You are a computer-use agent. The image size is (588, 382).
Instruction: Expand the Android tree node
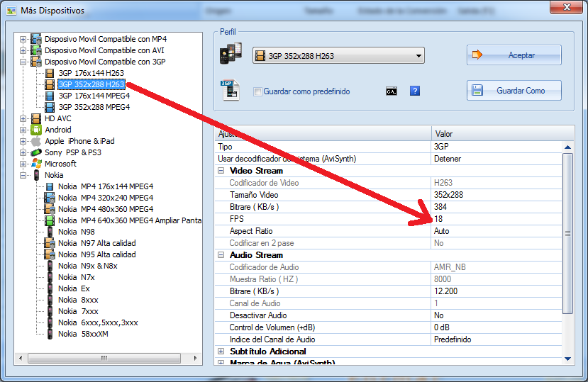coord(23,130)
